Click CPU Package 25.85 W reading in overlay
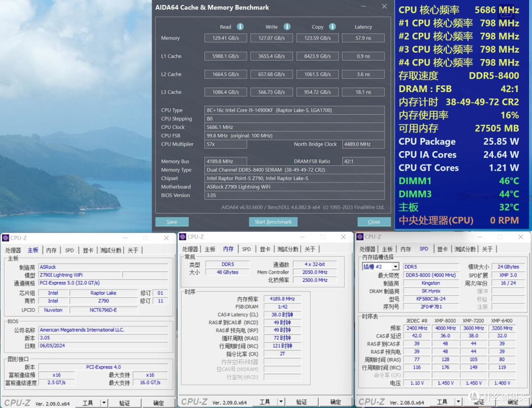 click(459, 142)
